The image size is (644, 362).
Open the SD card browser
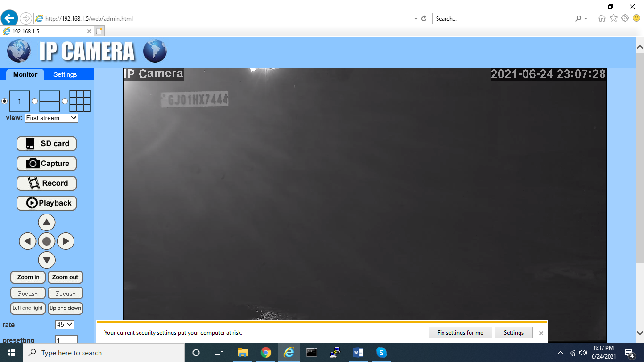(47, 144)
